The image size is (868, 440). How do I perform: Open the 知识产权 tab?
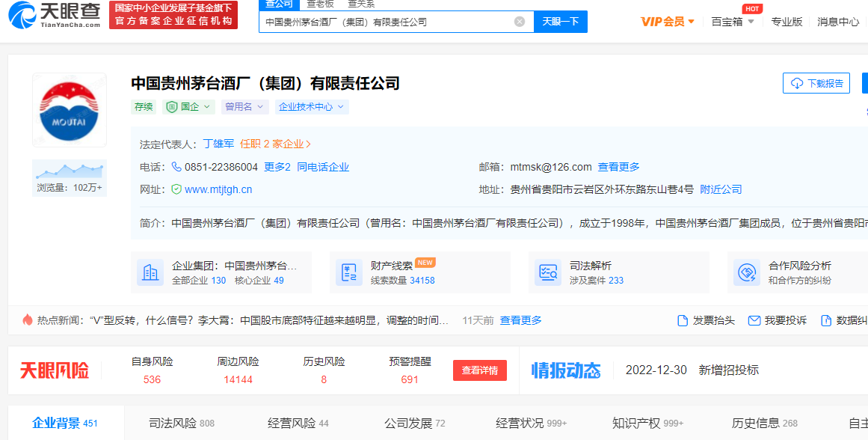tap(647, 424)
